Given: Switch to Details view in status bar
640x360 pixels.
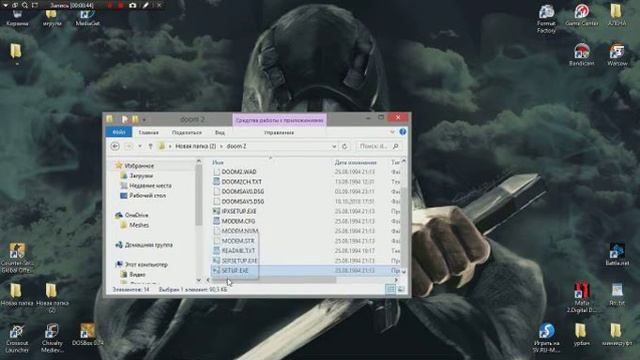Looking at the screenshot, I should 391,289.
